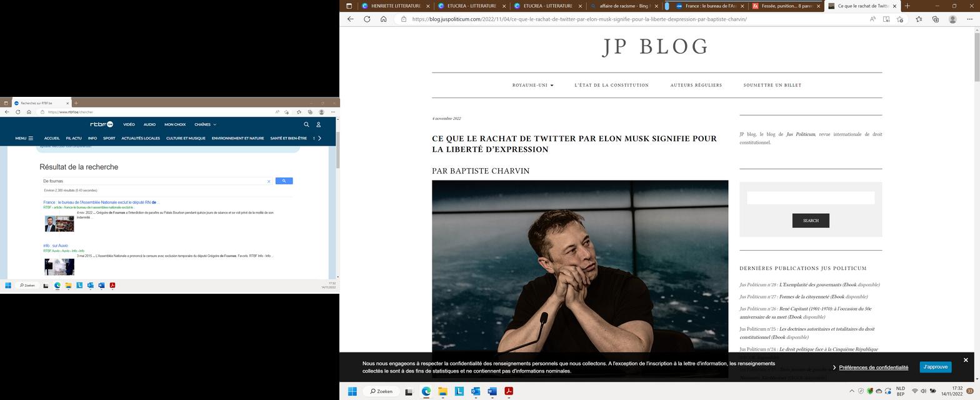This screenshot has width=980, height=400.
Task: Open Jus Politicum n°25 publication link
Action: 807,333
